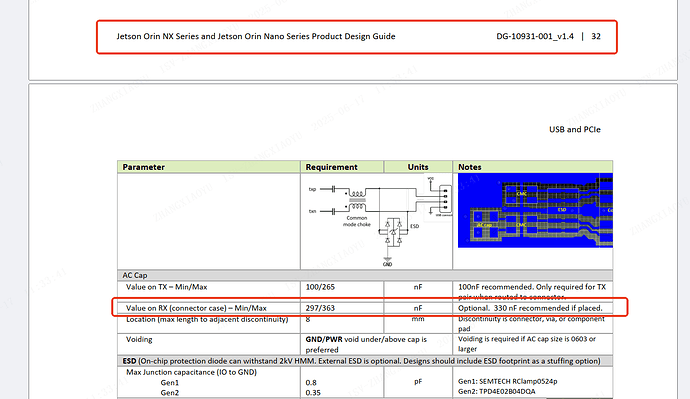690x399 pixels.
Task: Click page number 32 in footer
Action: (596, 37)
